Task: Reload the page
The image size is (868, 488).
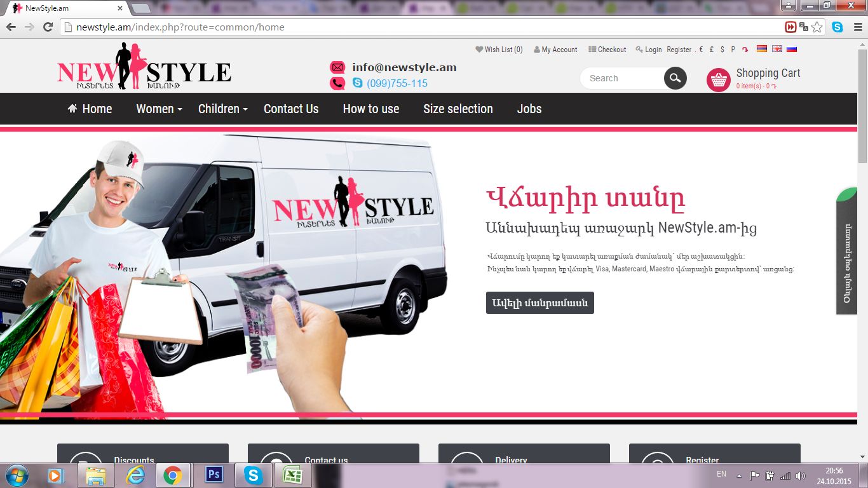Action: [48, 27]
